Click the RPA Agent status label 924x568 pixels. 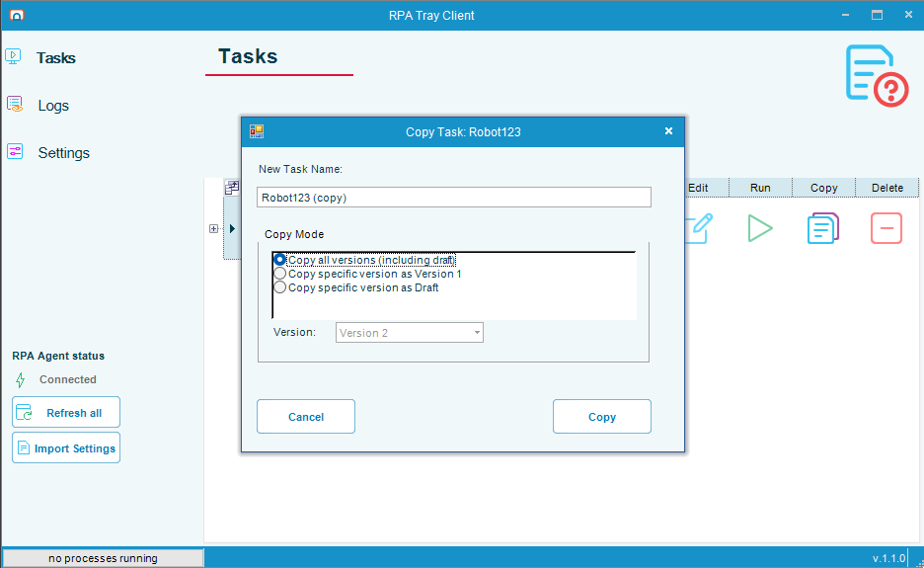click(58, 356)
